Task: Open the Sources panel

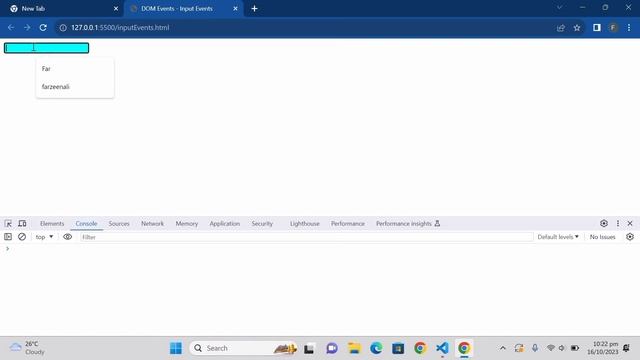Action: click(119, 224)
